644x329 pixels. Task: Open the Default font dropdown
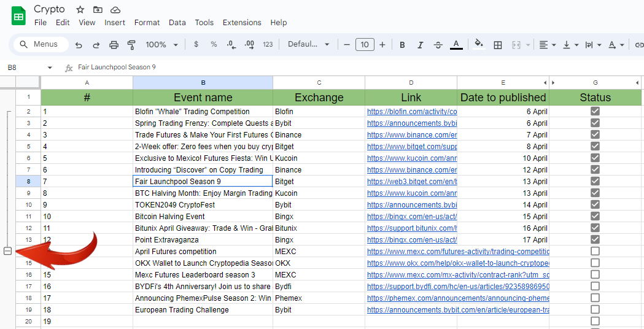click(309, 44)
